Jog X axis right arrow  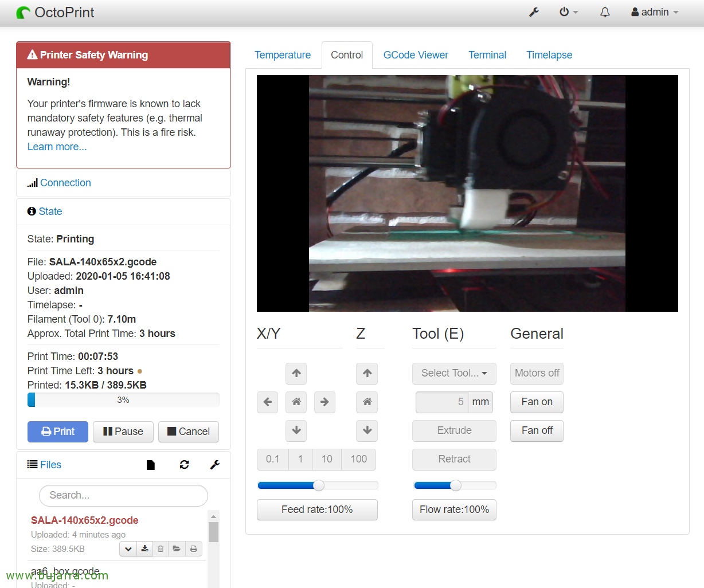[x=324, y=402]
